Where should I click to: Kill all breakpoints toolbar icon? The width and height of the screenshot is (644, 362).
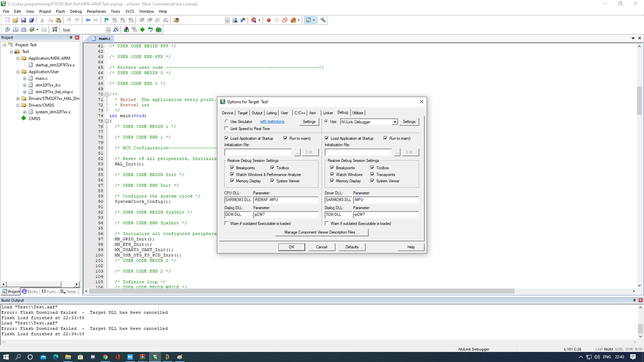[x=293, y=20]
